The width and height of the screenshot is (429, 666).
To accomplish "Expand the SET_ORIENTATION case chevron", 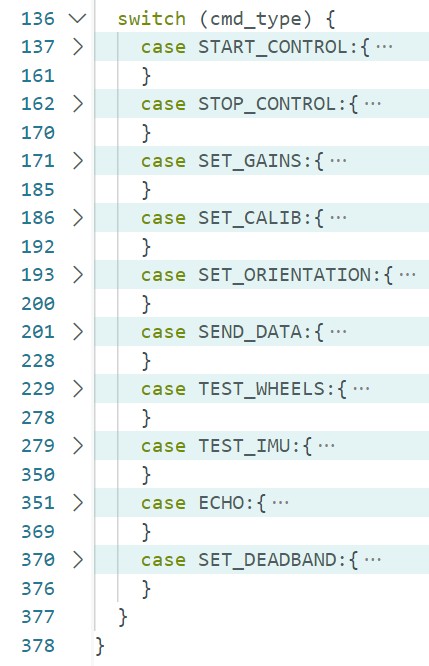I will (x=78, y=274).
